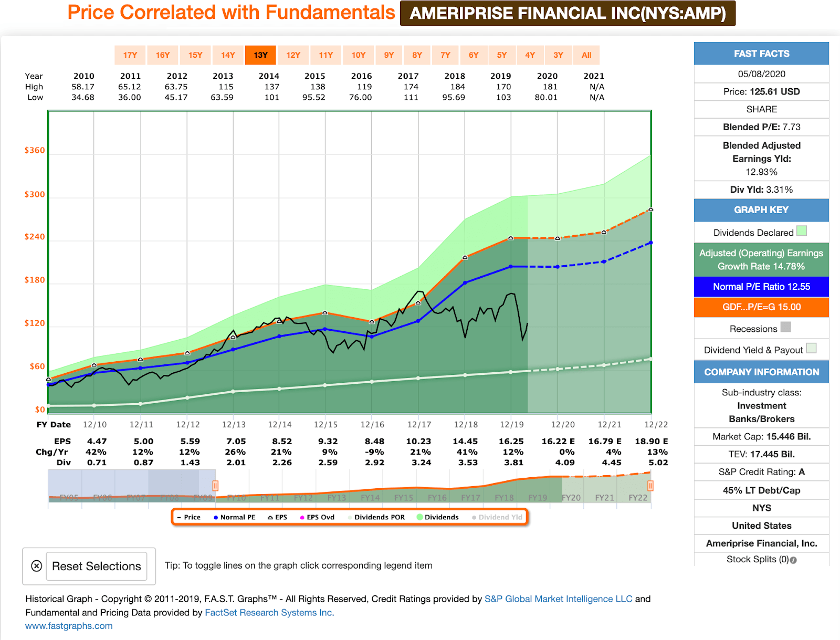Image resolution: width=840 pixels, height=640 pixels.
Task: Click the GDF P/E=G 15.00 key
Action: 761,307
